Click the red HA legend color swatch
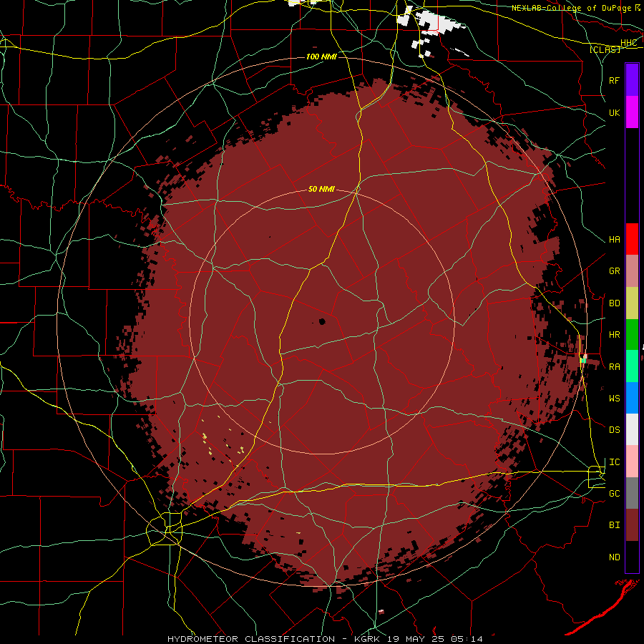Image resolution: width=644 pixels, height=644 pixels. [x=632, y=239]
